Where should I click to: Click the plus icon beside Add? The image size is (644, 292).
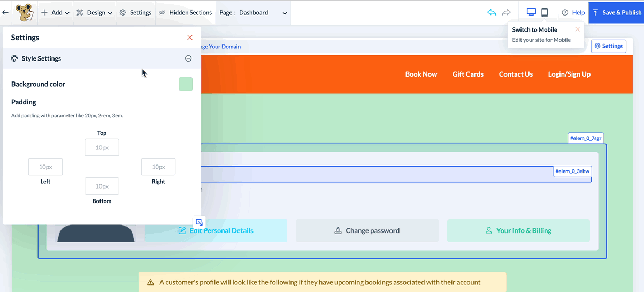click(44, 12)
